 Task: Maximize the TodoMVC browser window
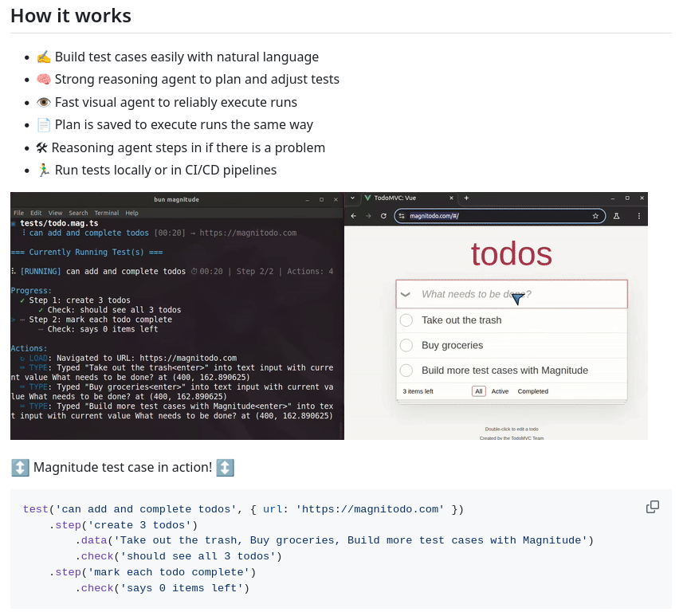[627, 198]
